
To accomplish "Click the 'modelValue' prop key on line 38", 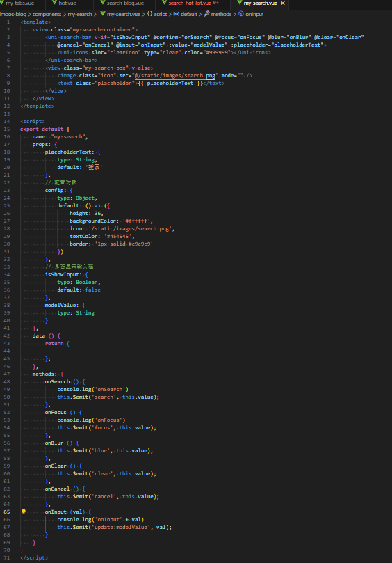I will click(x=60, y=306).
